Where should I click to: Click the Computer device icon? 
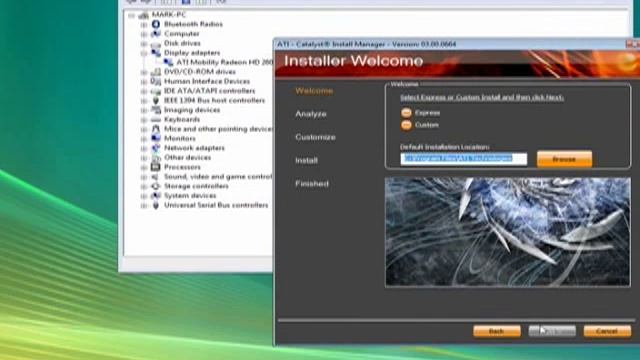[x=156, y=34]
